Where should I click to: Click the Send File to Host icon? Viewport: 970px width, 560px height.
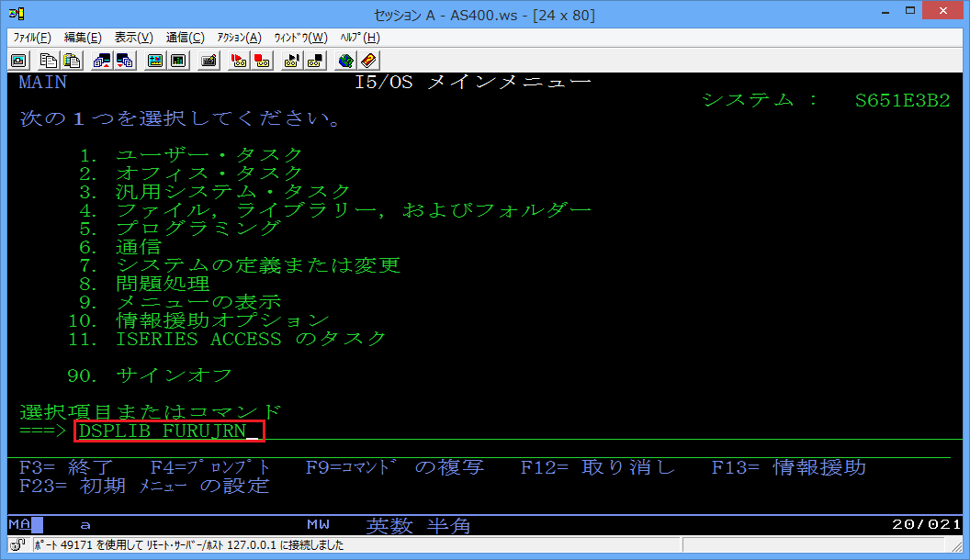tap(102, 61)
